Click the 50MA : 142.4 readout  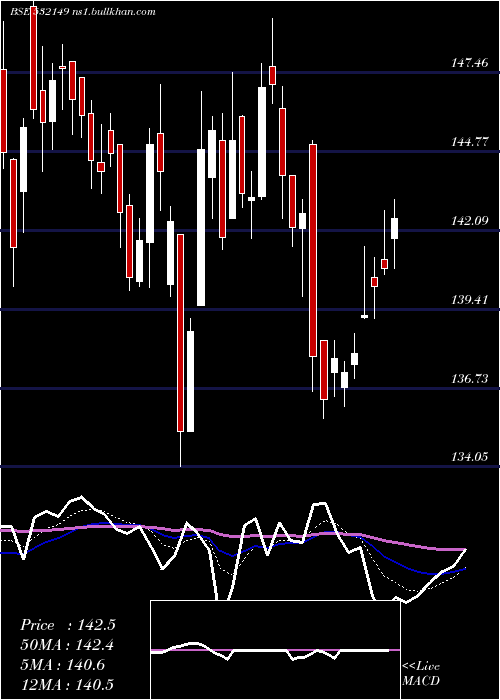click(x=67, y=645)
